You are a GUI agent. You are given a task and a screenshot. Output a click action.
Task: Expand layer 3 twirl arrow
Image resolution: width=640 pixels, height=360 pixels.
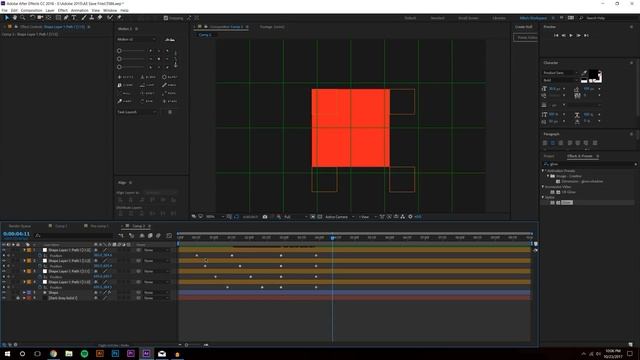24,271
